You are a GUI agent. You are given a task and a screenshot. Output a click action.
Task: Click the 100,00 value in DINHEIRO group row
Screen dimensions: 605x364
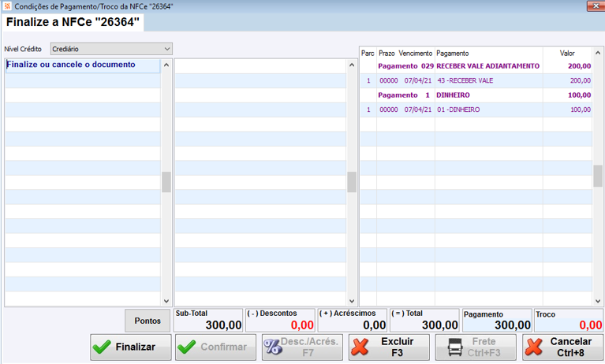pos(579,95)
